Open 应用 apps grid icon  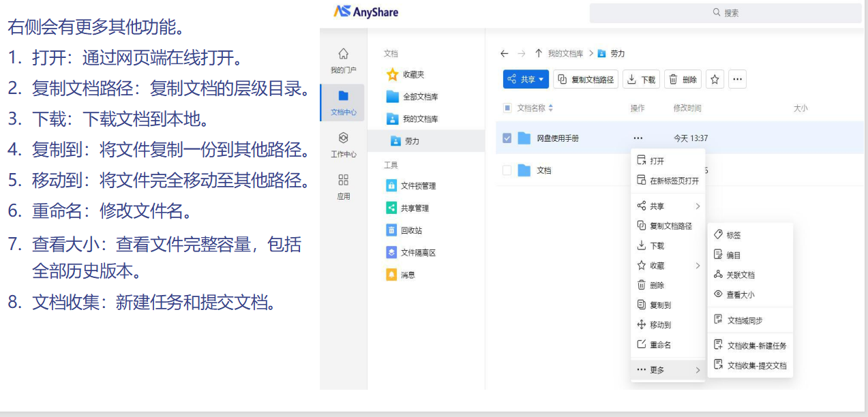point(343,186)
